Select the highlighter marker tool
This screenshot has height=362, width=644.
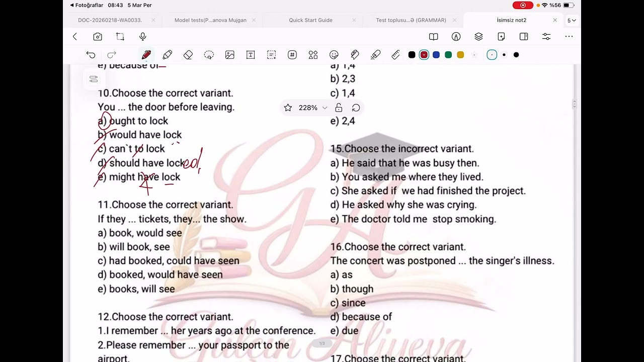[168, 55]
